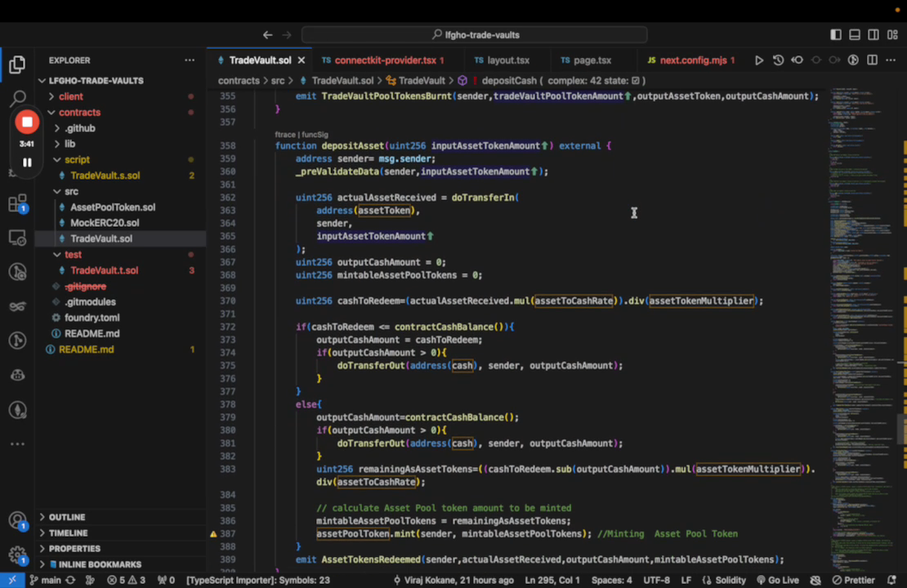This screenshot has width=907, height=588.
Task: Switch to the connectkit-provider.tsx tab
Action: tap(383, 60)
